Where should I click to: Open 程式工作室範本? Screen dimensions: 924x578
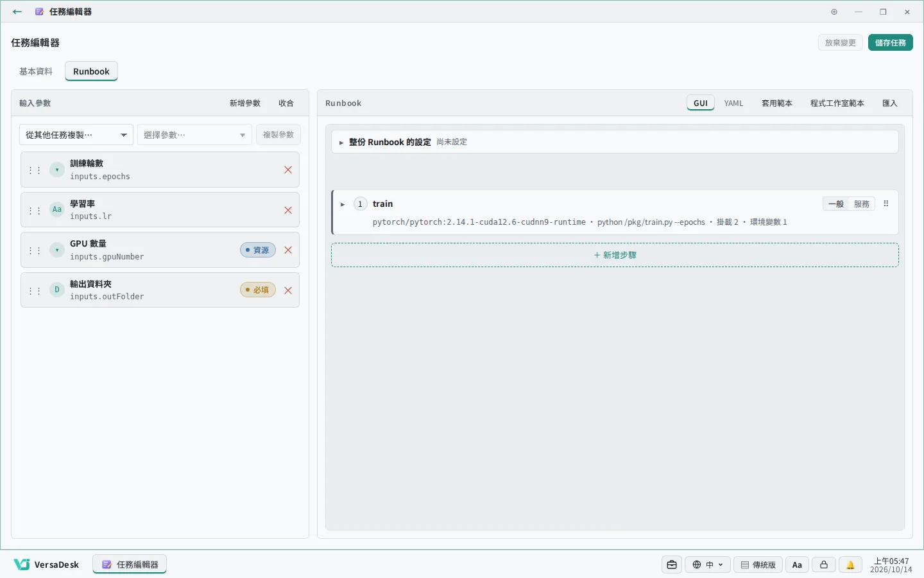coord(837,103)
